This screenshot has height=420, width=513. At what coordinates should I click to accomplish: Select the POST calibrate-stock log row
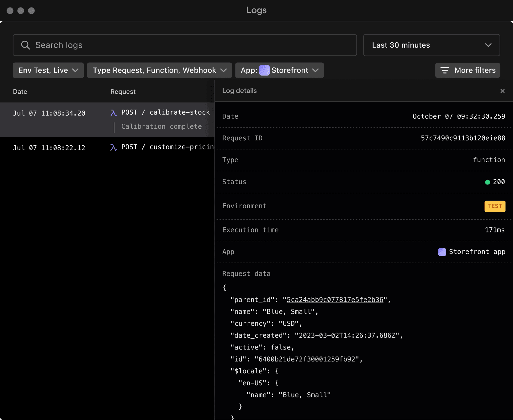pyautogui.click(x=107, y=119)
